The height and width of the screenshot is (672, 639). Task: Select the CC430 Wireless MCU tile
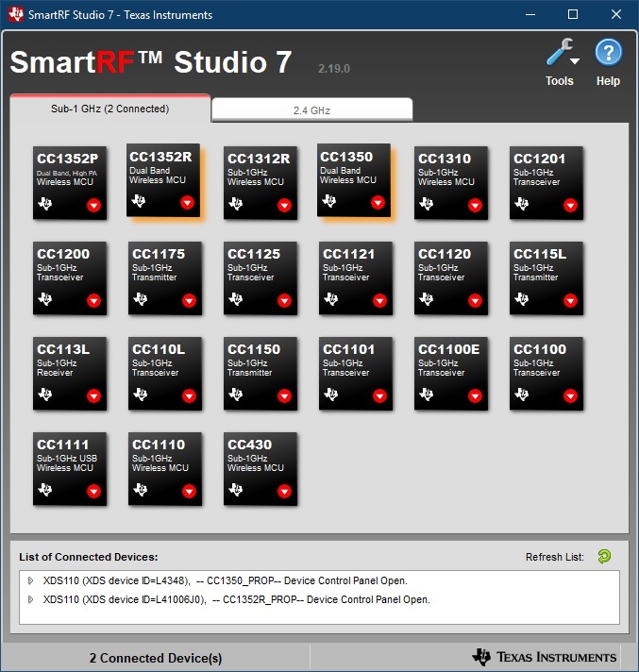[x=261, y=469]
